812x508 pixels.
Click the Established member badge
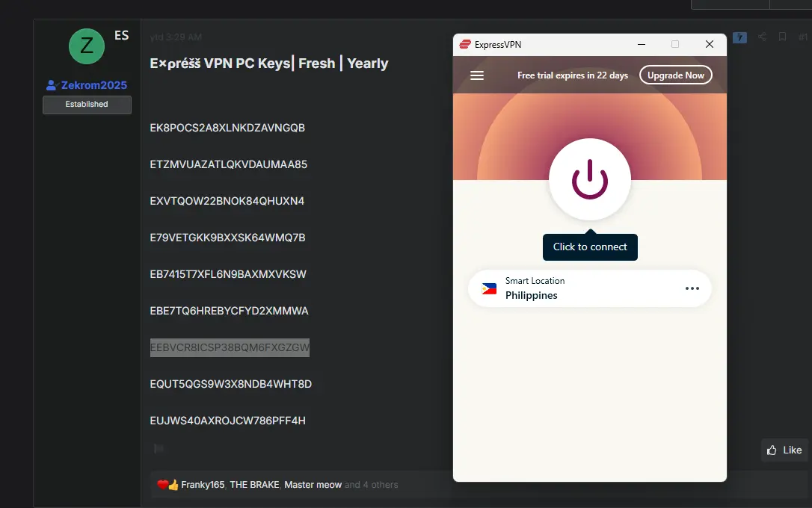[x=87, y=104]
